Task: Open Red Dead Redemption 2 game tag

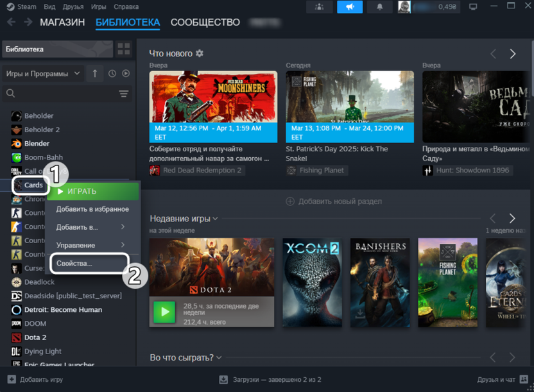Action: coord(197,170)
